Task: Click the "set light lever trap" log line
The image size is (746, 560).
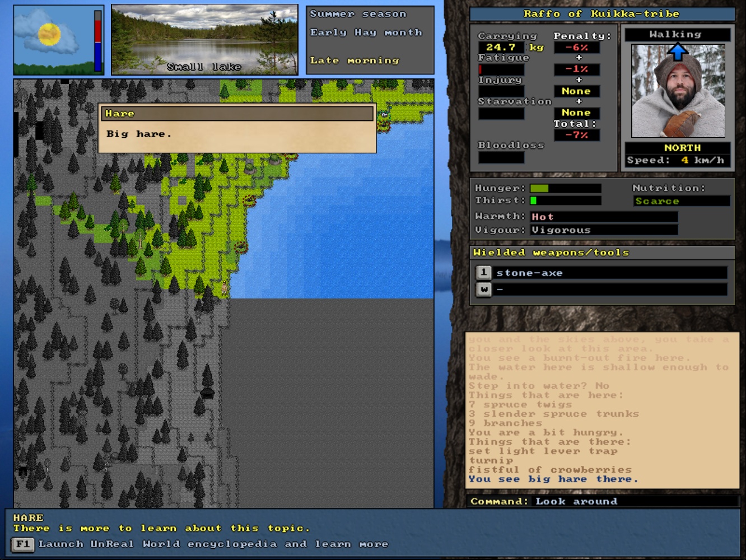Action: tap(543, 451)
